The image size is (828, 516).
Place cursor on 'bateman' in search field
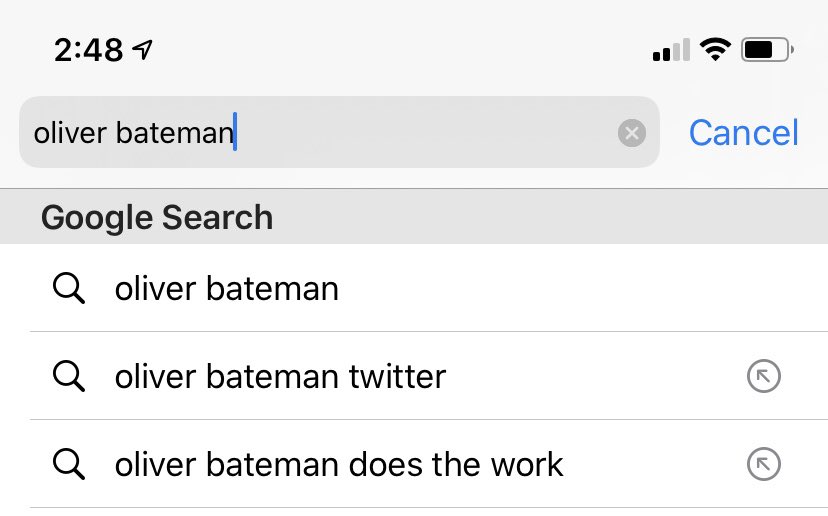[173, 133]
